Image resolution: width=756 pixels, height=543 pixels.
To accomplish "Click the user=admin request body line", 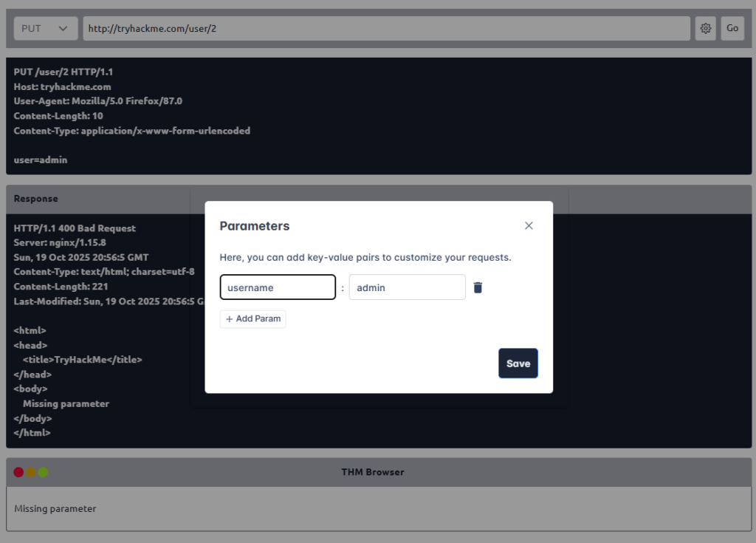I will [41, 160].
